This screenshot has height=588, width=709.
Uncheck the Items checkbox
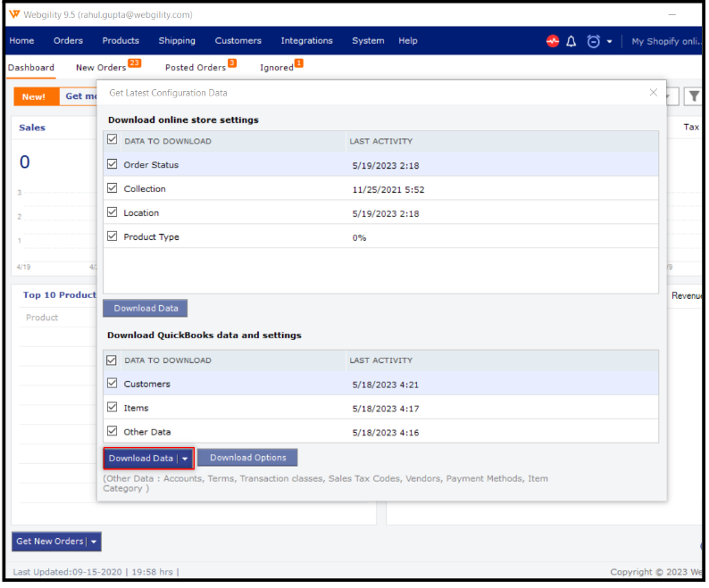(x=113, y=407)
